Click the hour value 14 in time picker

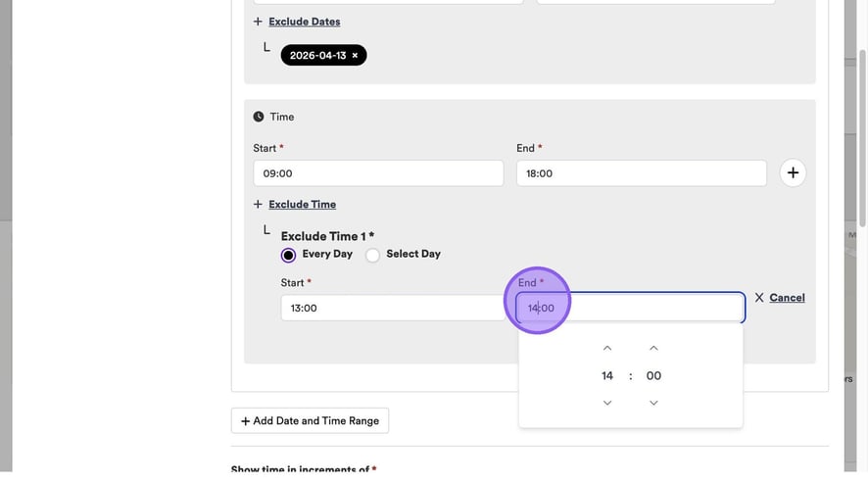607,376
